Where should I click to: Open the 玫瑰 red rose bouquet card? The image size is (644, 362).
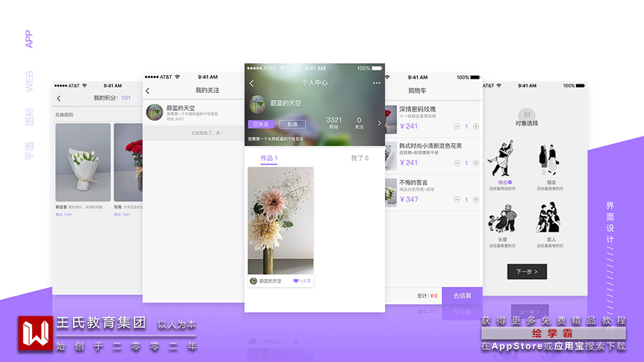click(128, 162)
